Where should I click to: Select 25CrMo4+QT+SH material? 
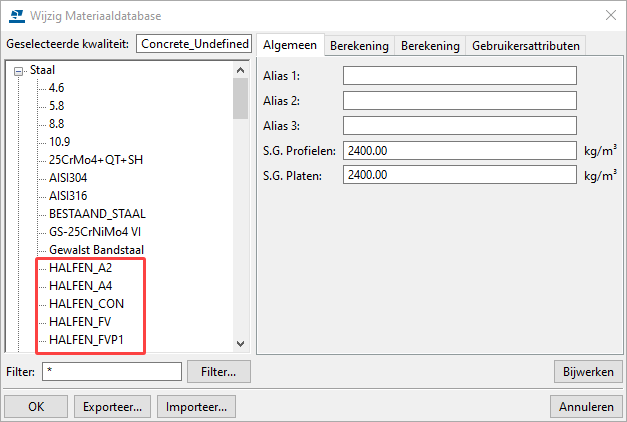(96, 160)
